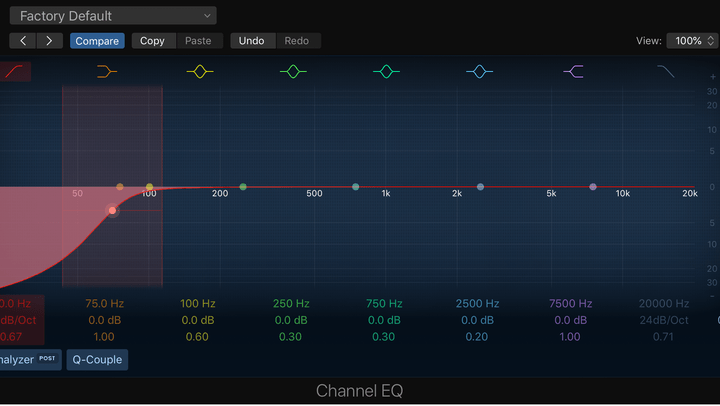Image resolution: width=720 pixels, height=406 pixels.
Task: Click the Copy button
Action: (152, 41)
